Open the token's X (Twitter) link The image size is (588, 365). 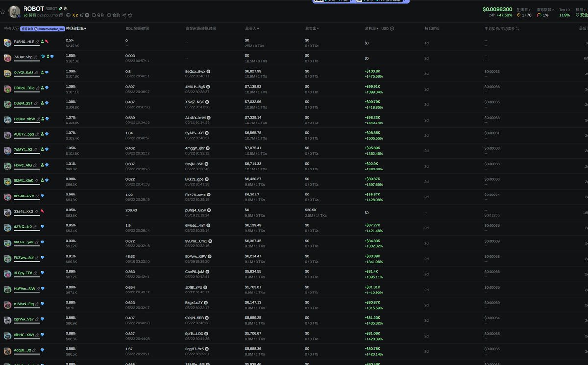tap(75, 15)
